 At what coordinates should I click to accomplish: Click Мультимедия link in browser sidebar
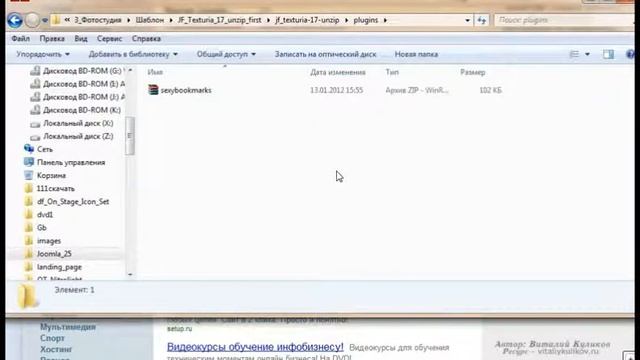[68, 327]
